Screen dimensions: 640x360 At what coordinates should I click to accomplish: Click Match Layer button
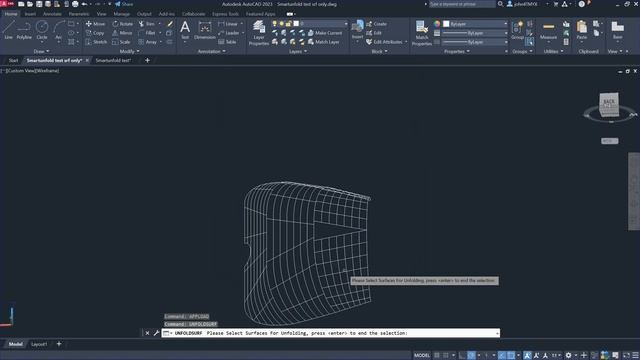pyautogui.click(x=323, y=42)
